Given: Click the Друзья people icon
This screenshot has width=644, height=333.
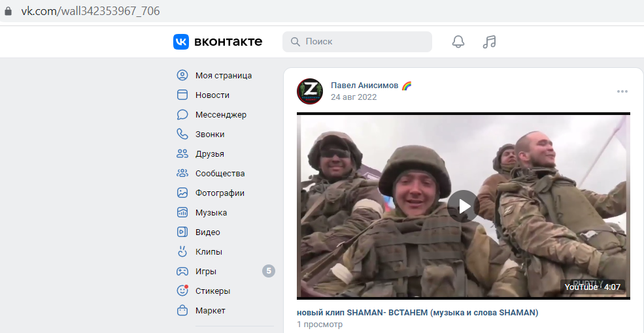Looking at the screenshot, I should coord(182,154).
